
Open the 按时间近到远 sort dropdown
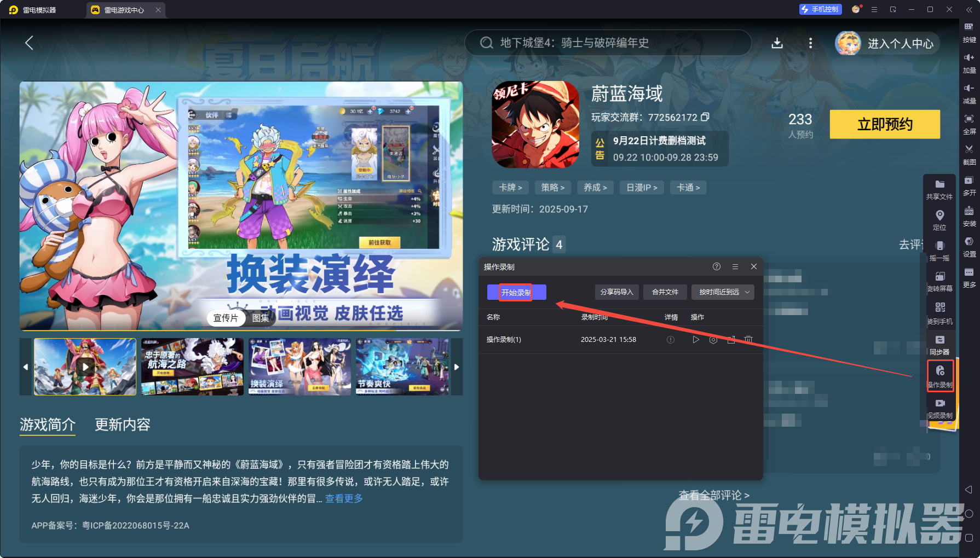pyautogui.click(x=723, y=292)
